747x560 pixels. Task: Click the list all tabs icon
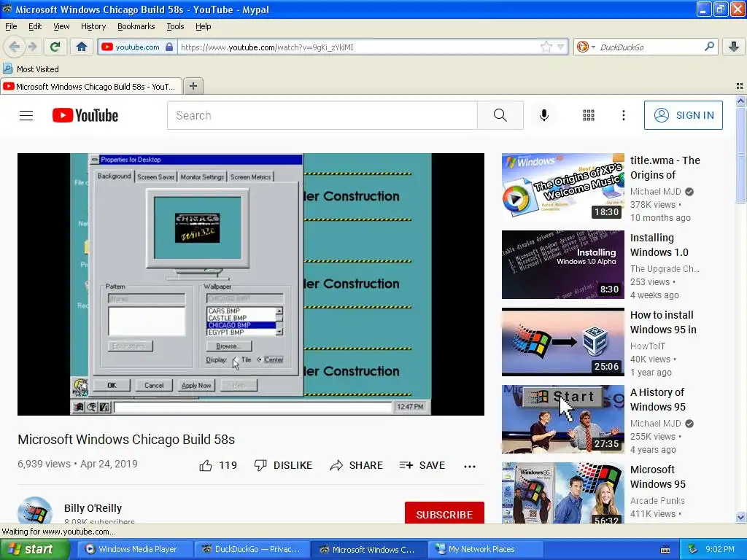point(740,86)
